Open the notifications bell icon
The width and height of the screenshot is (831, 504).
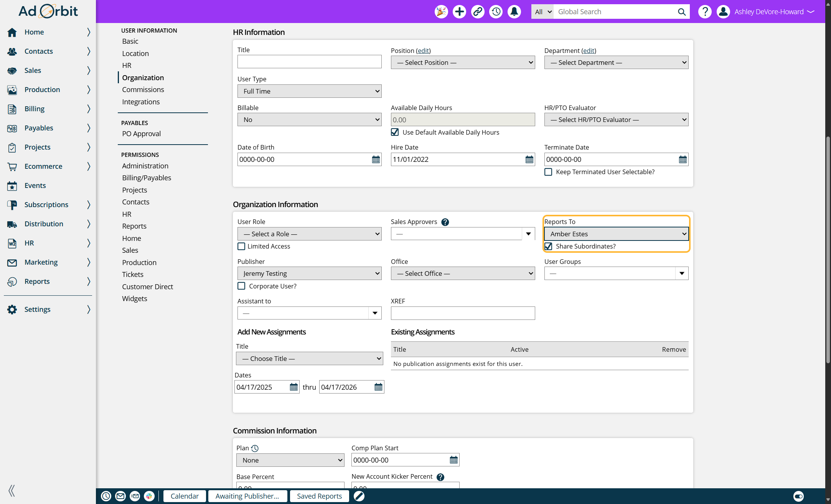tap(514, 12)
